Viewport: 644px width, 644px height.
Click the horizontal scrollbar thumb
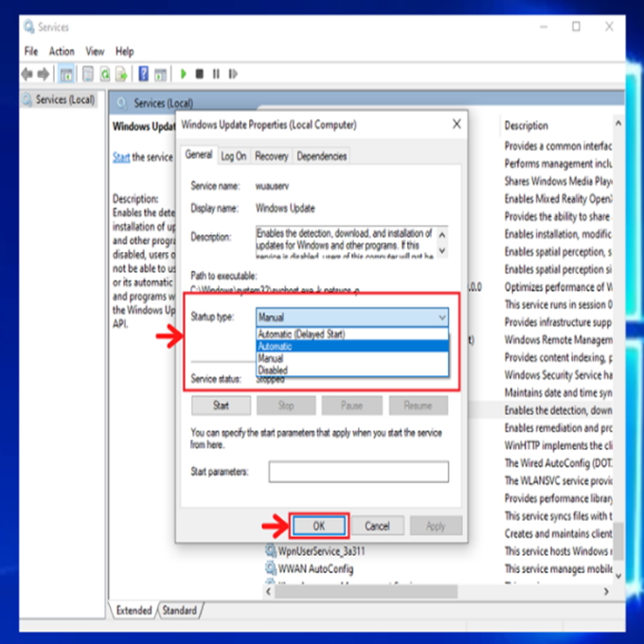coord(366,591)
